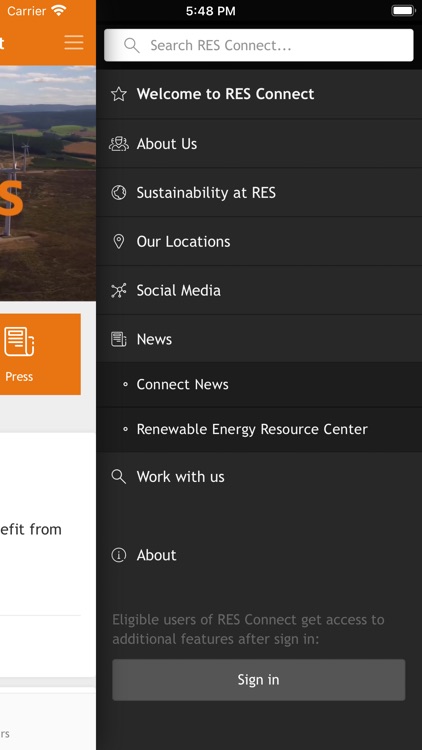
Task: Open the Social Media section
Action: tap(259, 290)
